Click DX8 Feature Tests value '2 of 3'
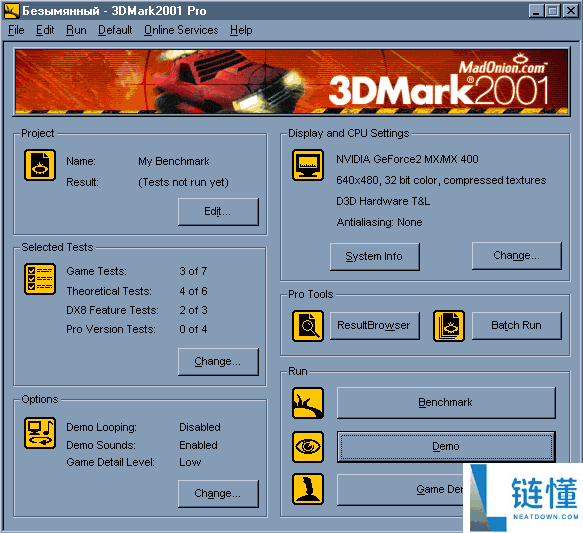This screenshot has height=533, width=583. (x=193, y=310)
